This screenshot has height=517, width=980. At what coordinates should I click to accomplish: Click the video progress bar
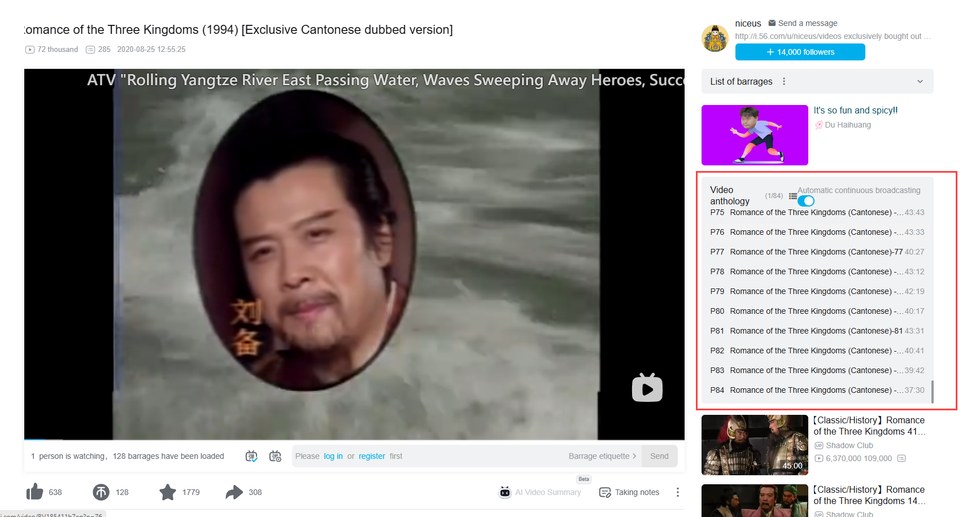click(354, 439)
